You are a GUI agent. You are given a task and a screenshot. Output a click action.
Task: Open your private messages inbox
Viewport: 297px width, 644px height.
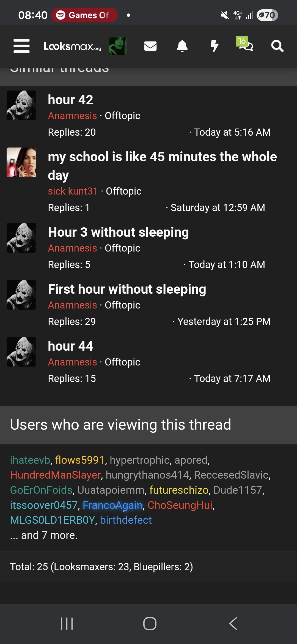point(150,46)
